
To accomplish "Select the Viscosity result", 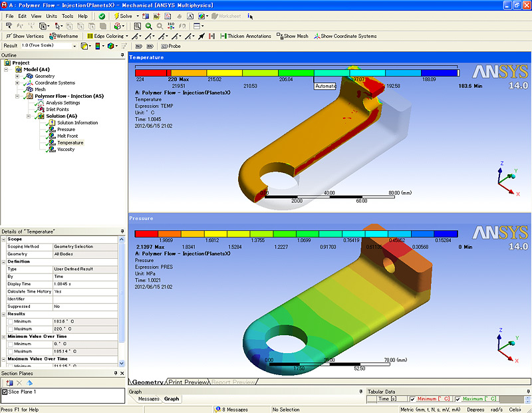I will click(x=66, y=150).
